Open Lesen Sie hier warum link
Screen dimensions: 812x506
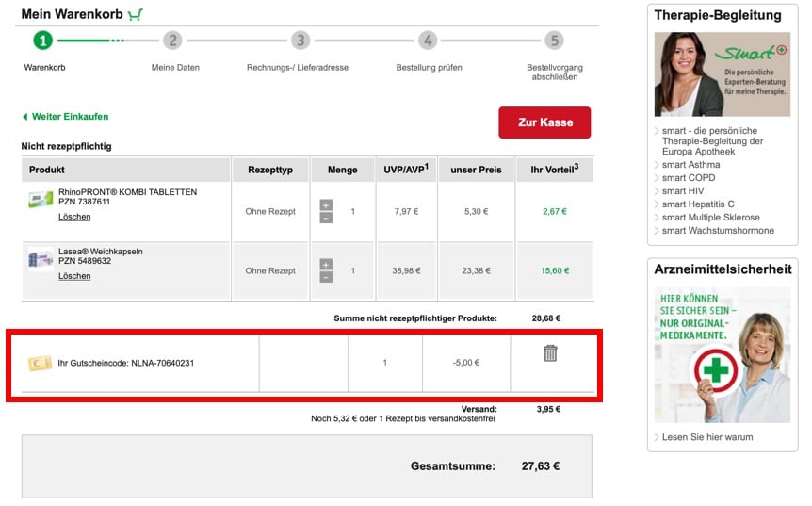coord(707,437)
